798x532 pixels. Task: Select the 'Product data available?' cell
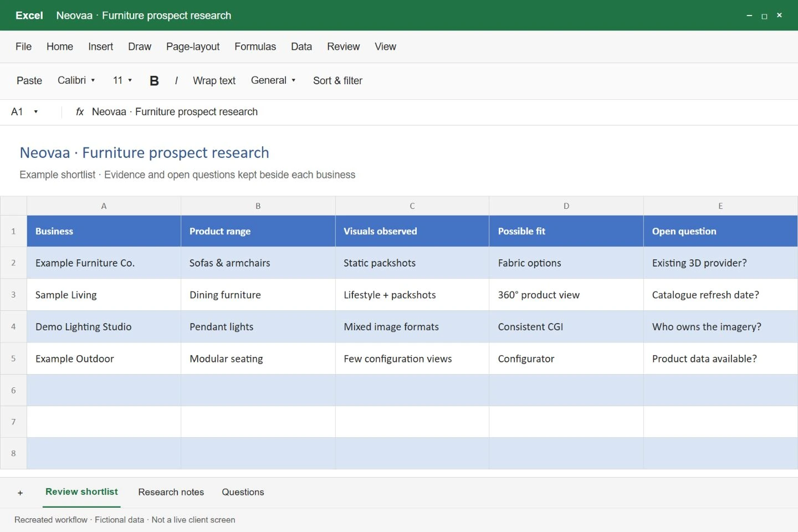[x=720, y=359]
